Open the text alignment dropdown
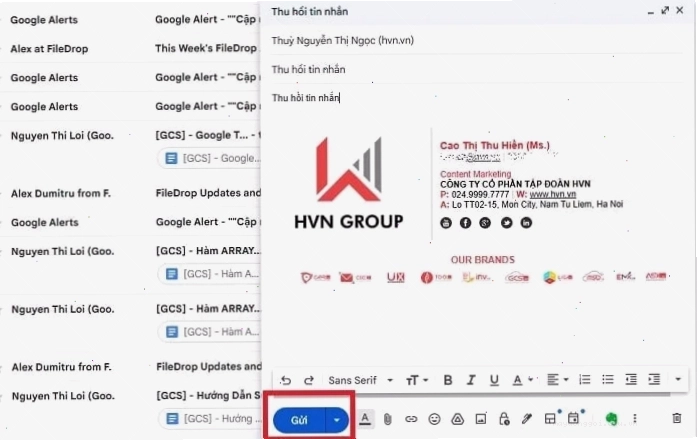The height and width of the screenshot is (440, 697). pos(557,380)
